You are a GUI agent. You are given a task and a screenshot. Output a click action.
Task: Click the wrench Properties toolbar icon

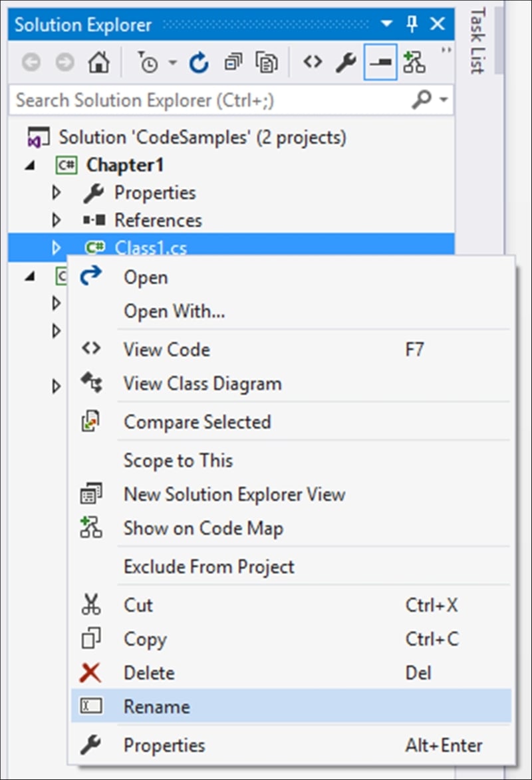[x=345, y=63]
